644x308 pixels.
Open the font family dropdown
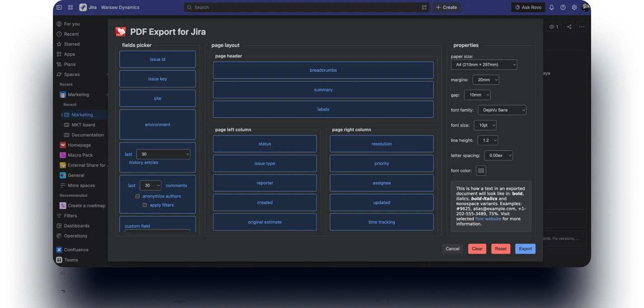[x=502, y=110]
